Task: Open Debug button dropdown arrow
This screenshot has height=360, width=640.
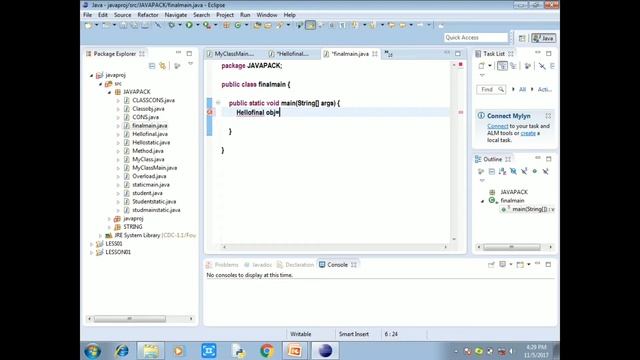Action: [180, 25]
